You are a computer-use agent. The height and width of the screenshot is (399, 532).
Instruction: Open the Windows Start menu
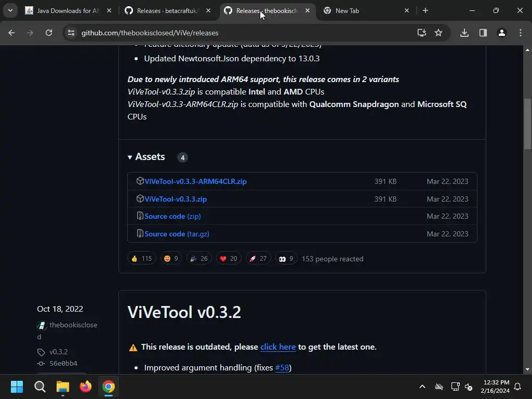click(x=17, y=387)
